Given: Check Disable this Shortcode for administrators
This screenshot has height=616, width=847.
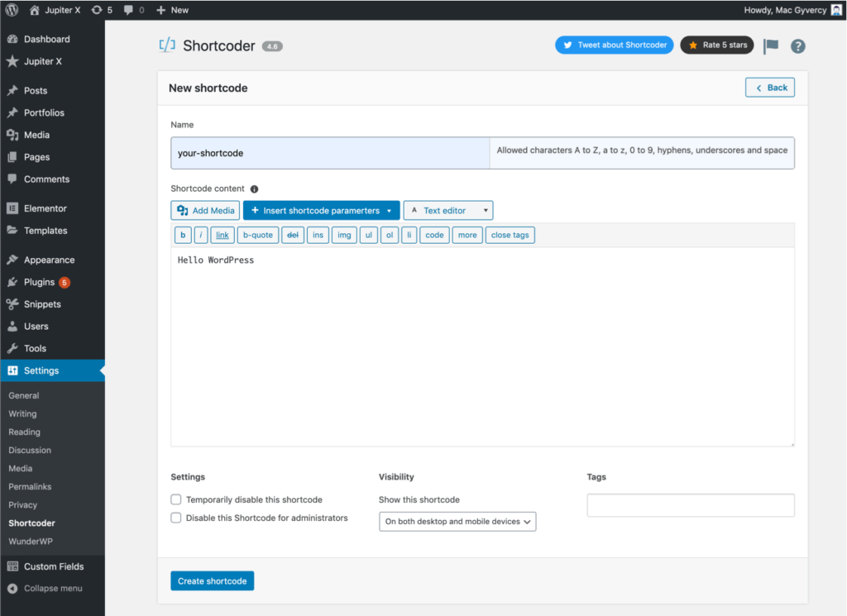Looking at the screenshot, I should (175, 517).
